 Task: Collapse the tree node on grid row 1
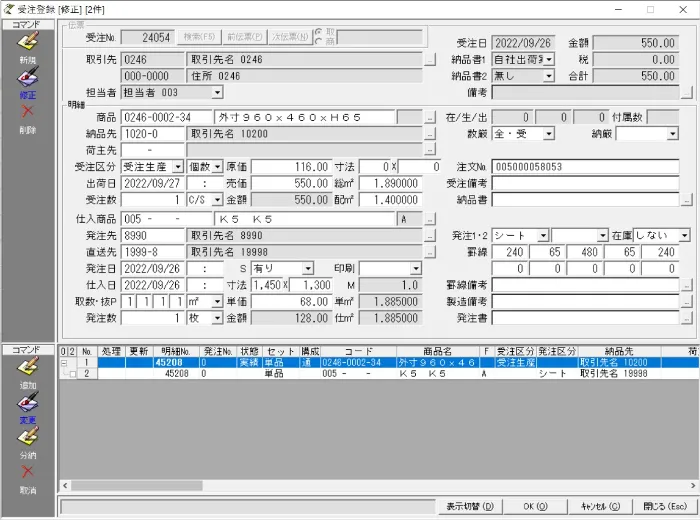(63, 362)
